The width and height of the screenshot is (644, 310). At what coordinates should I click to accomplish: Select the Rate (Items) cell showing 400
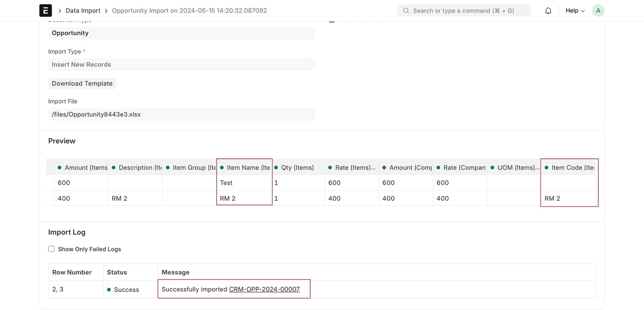pos(352,198)
